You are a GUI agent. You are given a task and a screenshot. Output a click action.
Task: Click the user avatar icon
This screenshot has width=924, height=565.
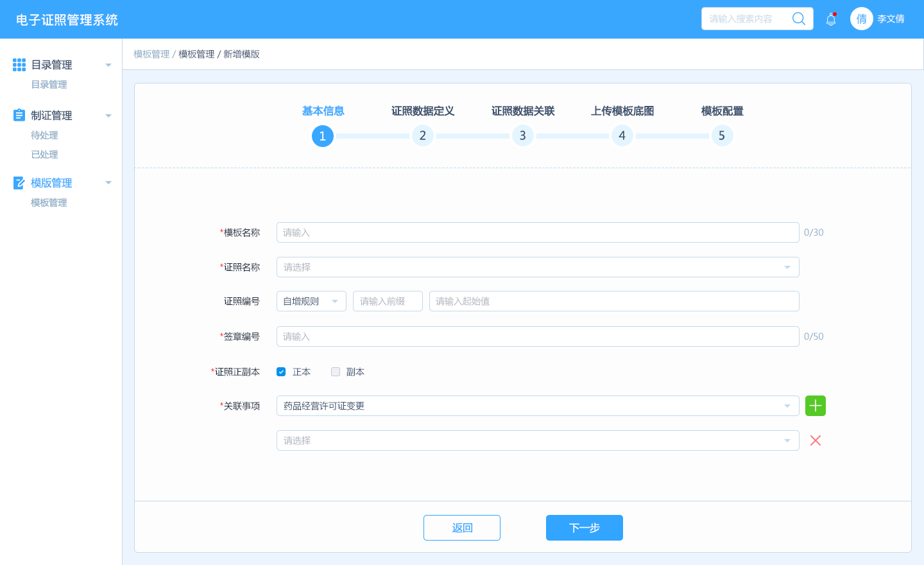pyautogui.click(x=862, y=19)
